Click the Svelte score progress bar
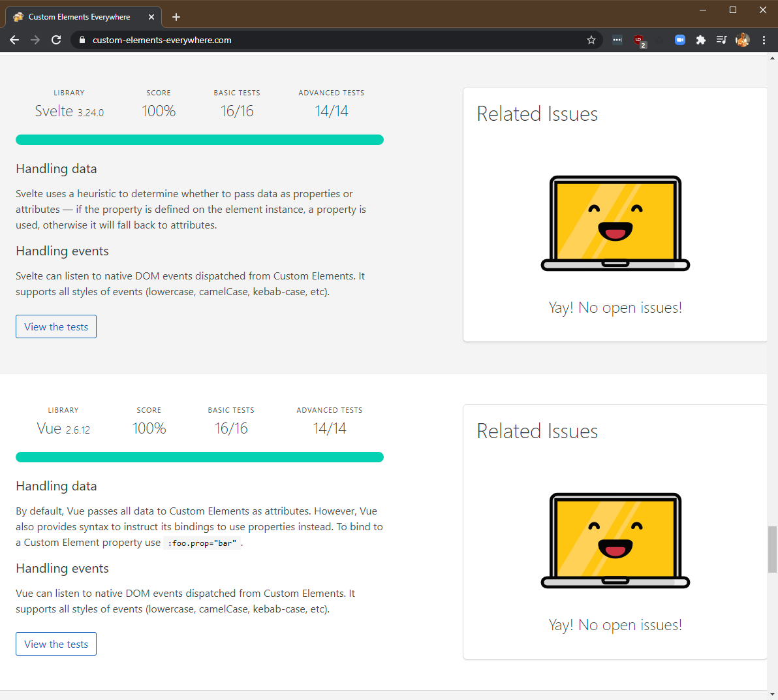This screenshot has height=700, width=778. tap(200, 140)
